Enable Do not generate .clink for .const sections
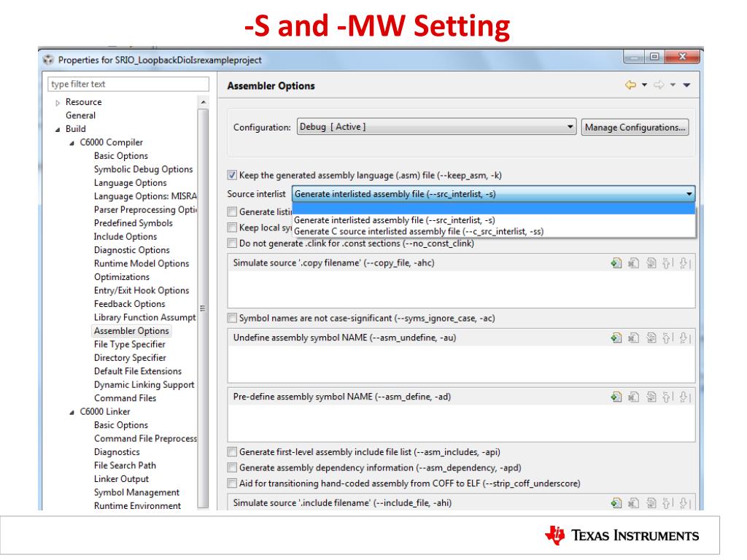Image resolution: width=747 pixels, height=560 pixels. (x=232, y=244)
